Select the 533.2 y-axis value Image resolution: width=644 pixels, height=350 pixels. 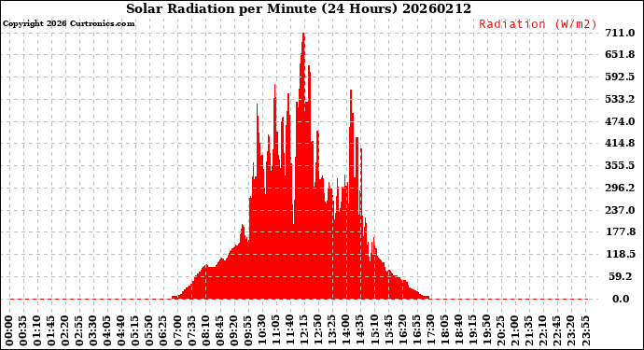pyautogui.click(x=620, y=99)
